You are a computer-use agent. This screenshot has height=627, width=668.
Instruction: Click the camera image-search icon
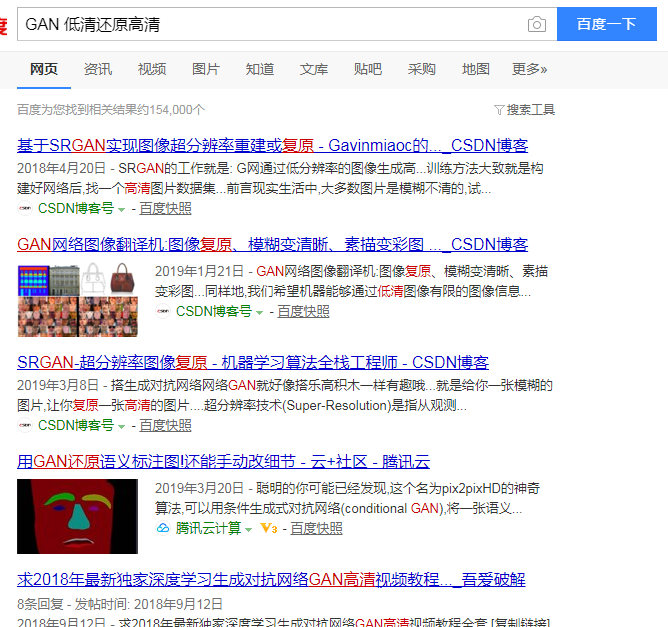tap(536, 24)
